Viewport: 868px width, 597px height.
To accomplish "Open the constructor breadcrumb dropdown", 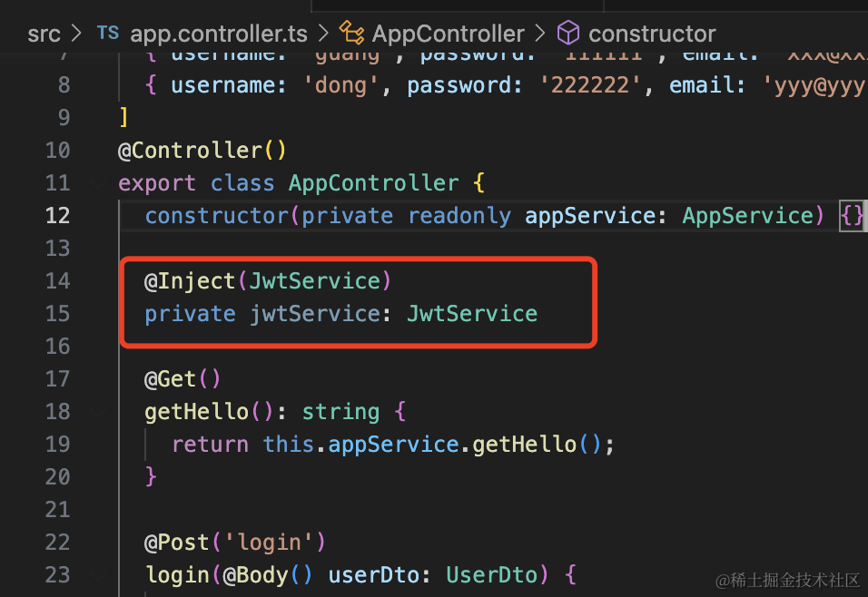I will (x=652, y=34).
